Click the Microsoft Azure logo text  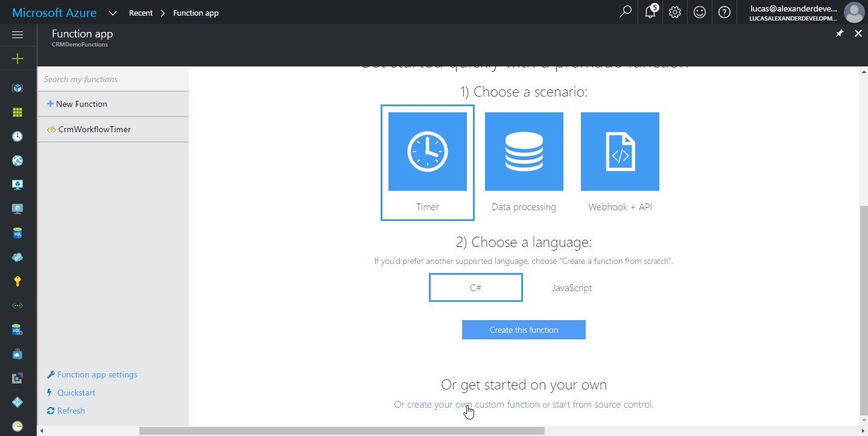pos(54,13)
